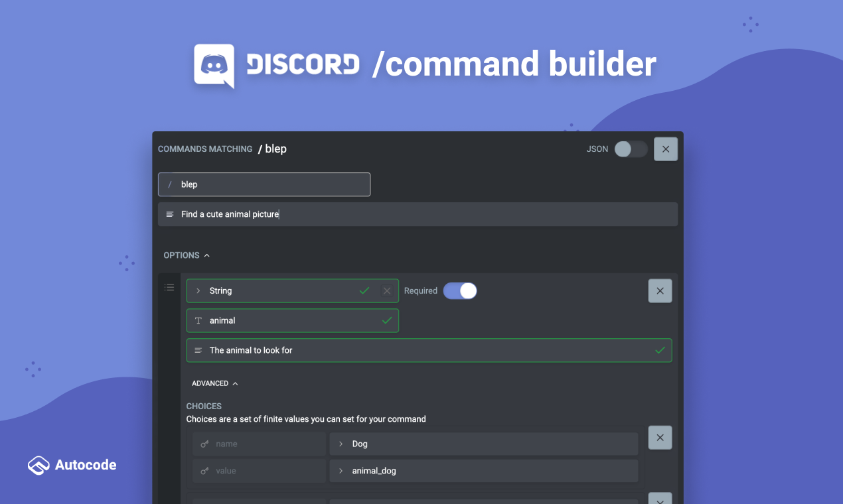Expand the animal_dog value chevron
843x504 pixels.
(x=341, y=471)
